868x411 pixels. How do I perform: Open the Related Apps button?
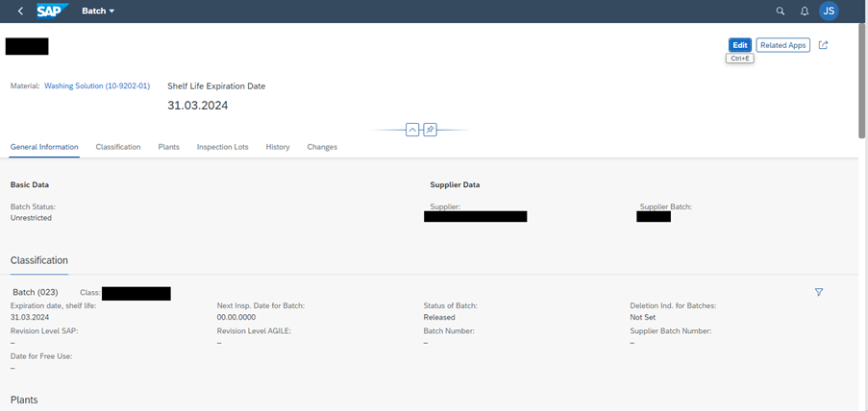point(782,45)
